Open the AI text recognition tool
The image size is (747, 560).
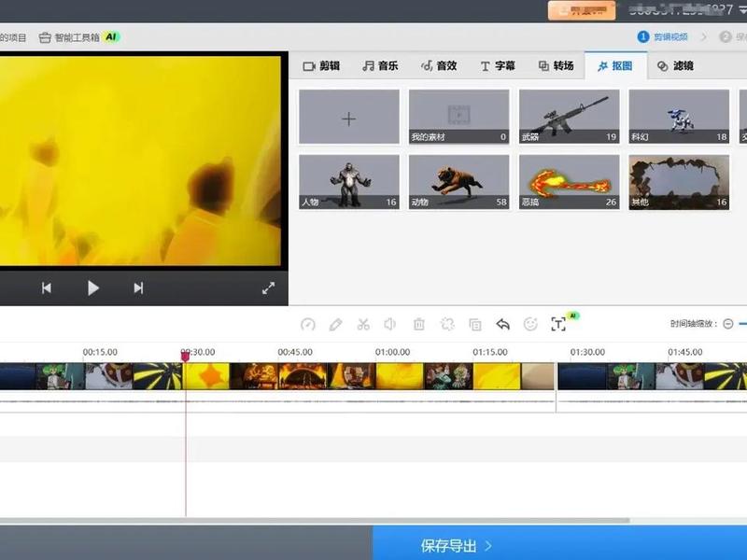point(558,324)
